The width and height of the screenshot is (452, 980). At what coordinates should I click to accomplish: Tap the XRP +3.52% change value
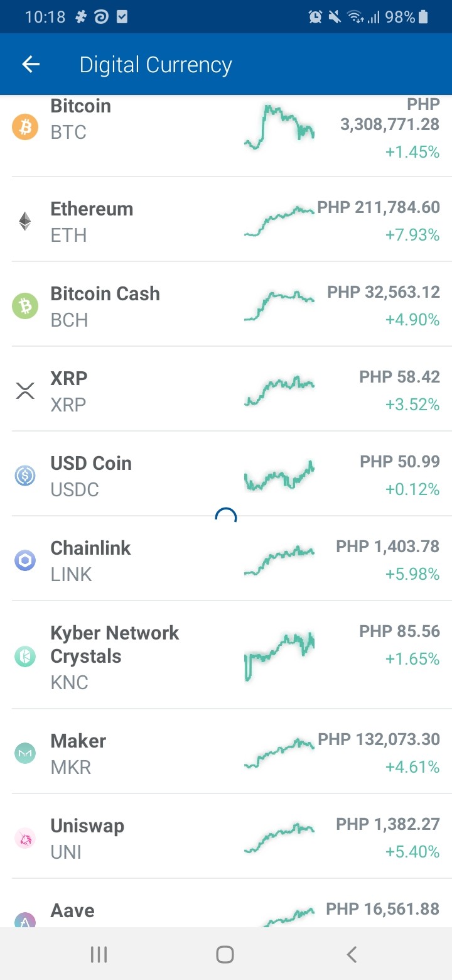[x=412, y=404]
